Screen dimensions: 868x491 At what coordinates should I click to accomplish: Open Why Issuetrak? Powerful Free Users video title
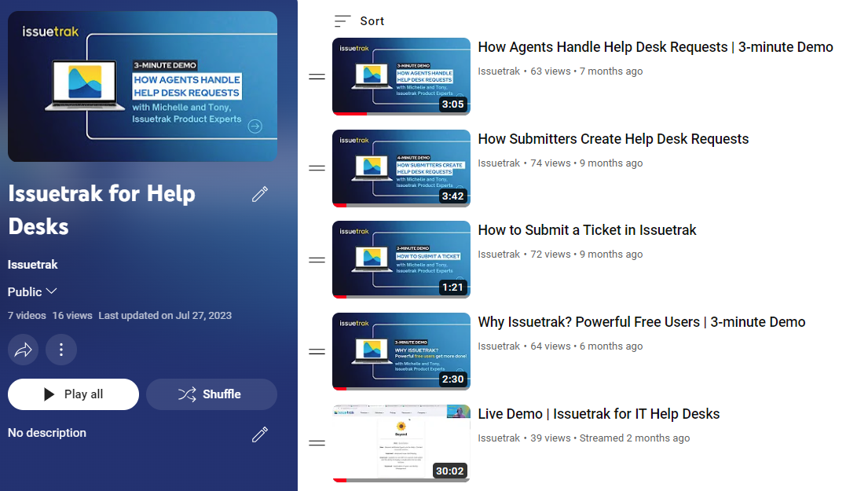click(642, 322)
